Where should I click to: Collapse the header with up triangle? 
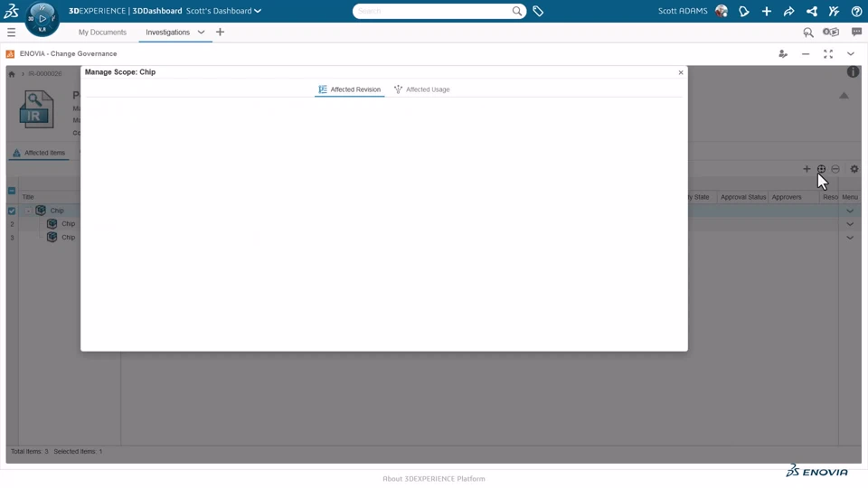click(x=844, y=96)
